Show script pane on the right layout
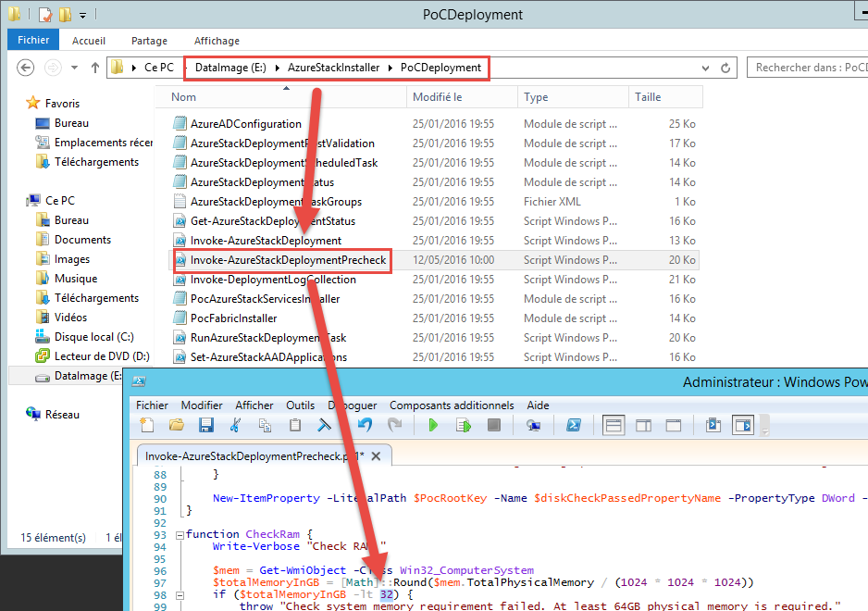 [x=643, y=426]
